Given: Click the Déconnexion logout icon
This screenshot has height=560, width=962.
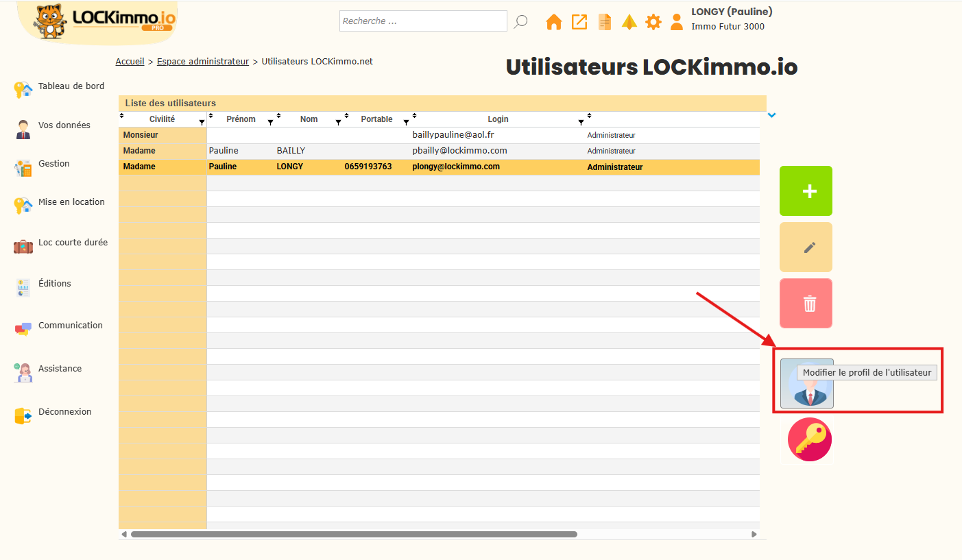Looking at the screenshot, I should (23, 415).
